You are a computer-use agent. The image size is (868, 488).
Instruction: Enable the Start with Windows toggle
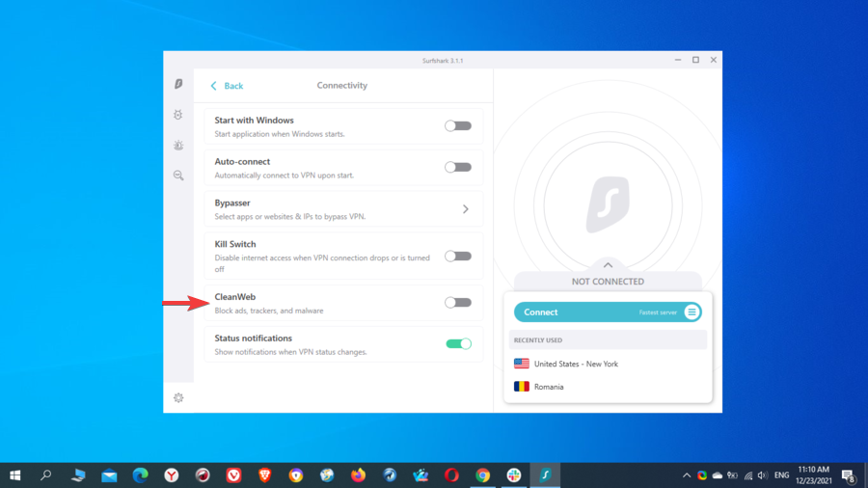click(x=458, y=126)
